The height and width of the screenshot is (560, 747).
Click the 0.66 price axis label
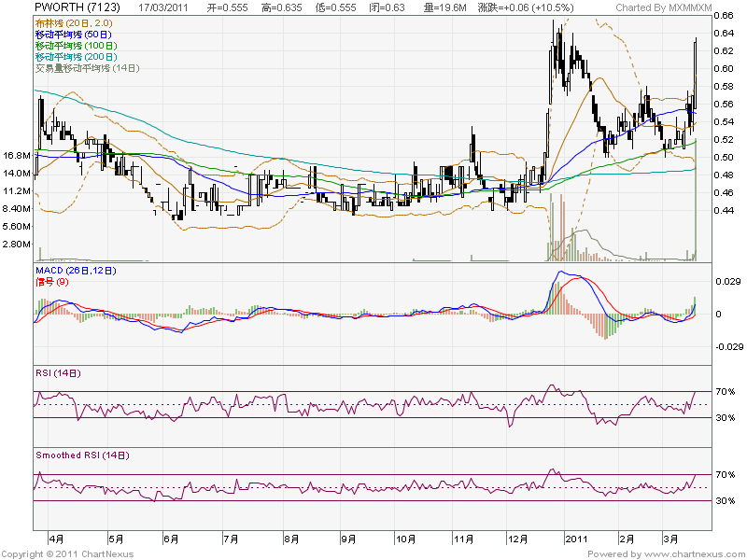tap(722, 16)
